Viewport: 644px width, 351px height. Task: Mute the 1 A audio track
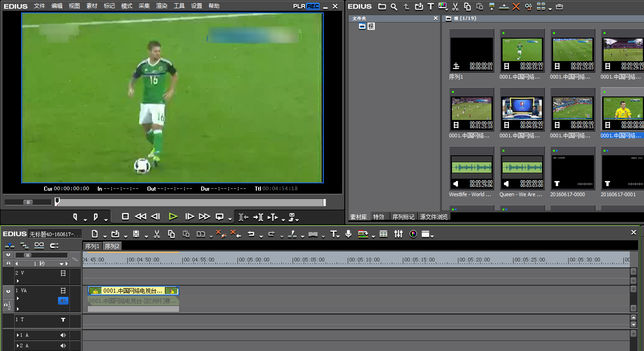coord(63,335)
